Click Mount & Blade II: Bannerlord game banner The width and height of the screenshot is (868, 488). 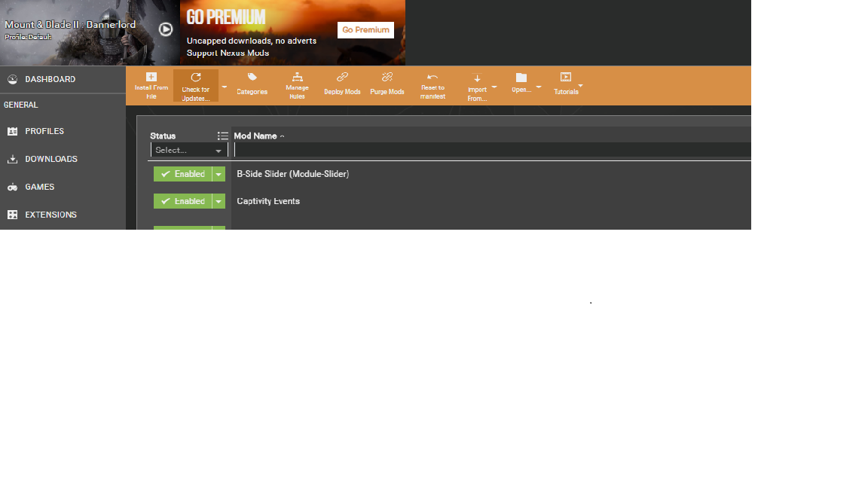(x=90, y=32)
